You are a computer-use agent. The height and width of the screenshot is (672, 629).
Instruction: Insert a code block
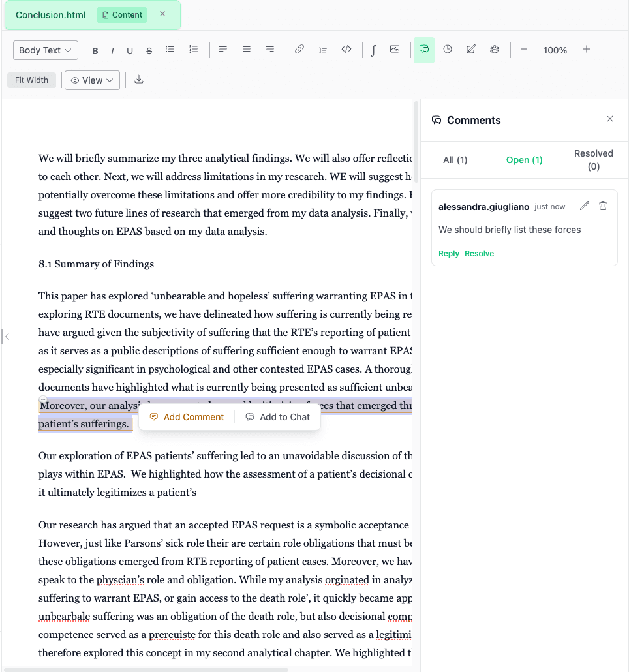(x=346, y=50)
